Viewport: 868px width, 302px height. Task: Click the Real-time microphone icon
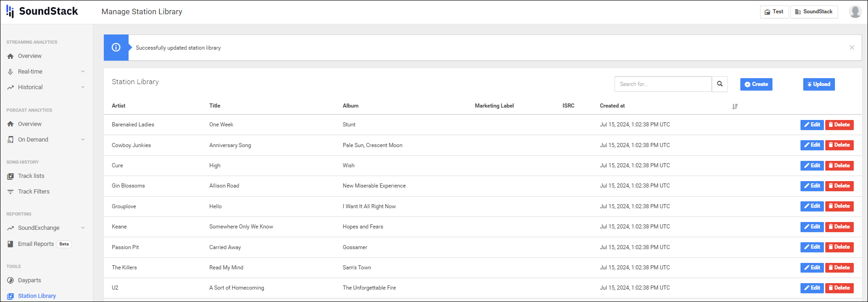(10, 72)
